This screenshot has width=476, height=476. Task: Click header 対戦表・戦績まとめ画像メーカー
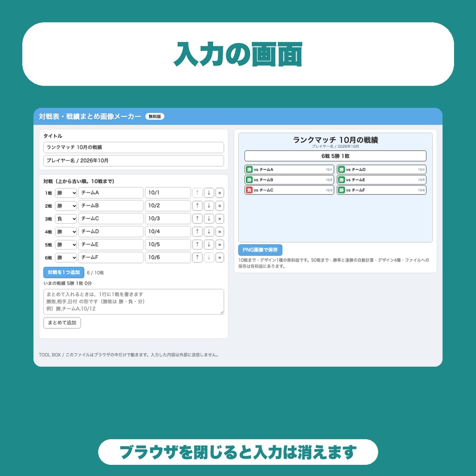[90, 117]
